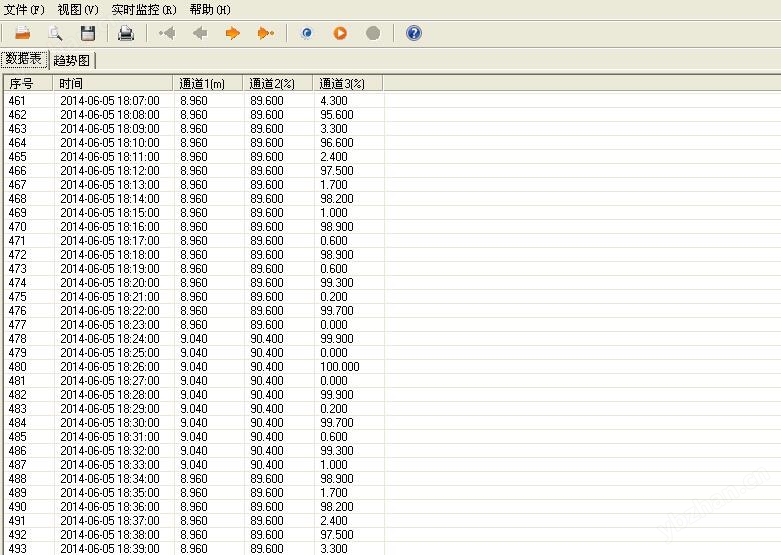Click the open file icon in toolbar
The height and width of the screenshot is (555, 781).
pos(22,33)
